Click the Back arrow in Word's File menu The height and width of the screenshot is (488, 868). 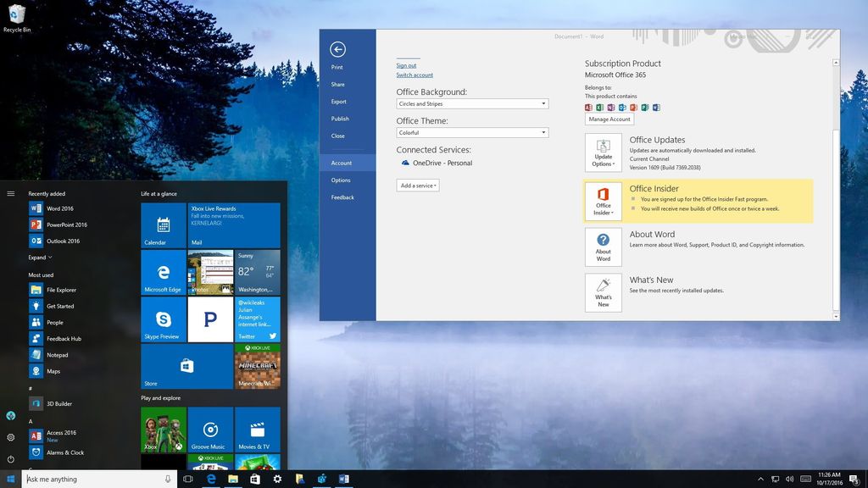tap(338, 49)
